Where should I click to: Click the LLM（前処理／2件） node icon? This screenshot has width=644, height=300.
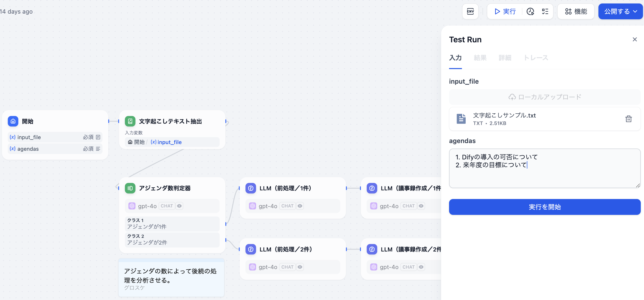(x=250, y=249)
